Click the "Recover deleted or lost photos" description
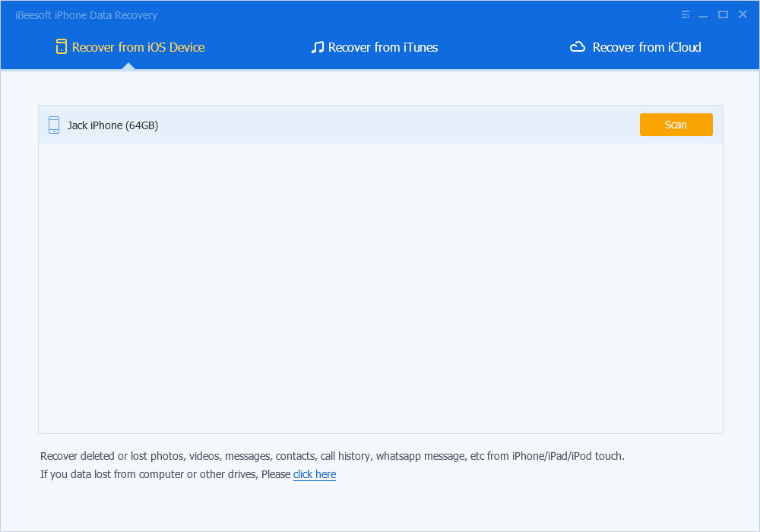The height and width of the screenshot is (532, 760). [332, 456]
